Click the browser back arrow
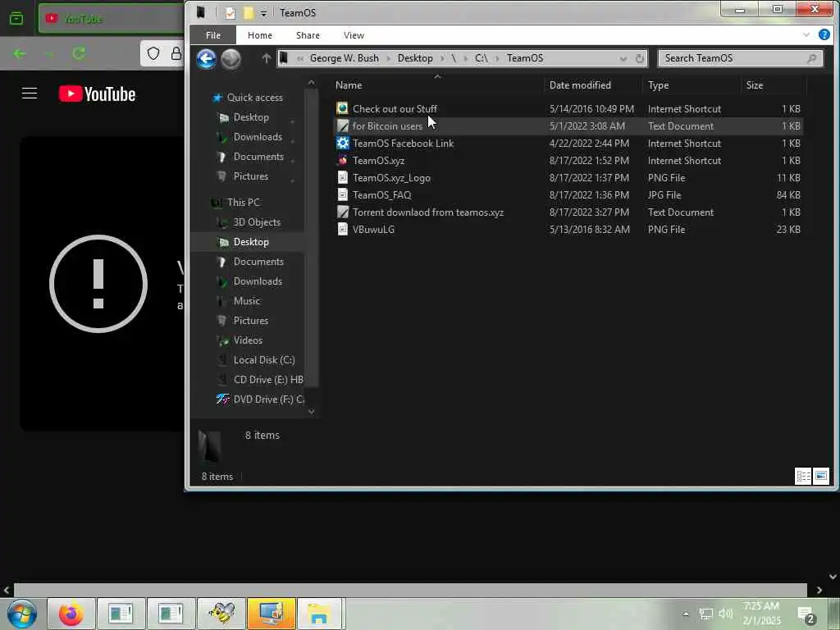 tap(20, 53)
